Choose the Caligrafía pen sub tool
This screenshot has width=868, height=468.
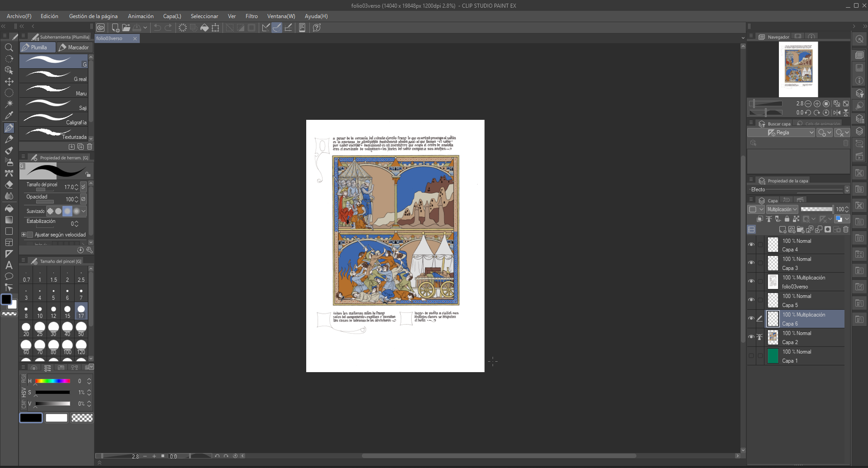tap(54, 119)
